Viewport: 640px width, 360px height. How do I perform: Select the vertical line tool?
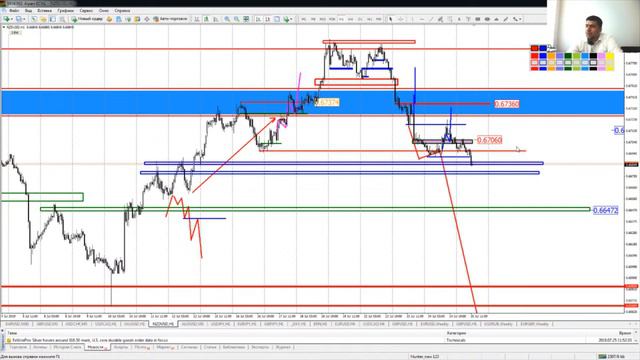click(x=412, y=19)
